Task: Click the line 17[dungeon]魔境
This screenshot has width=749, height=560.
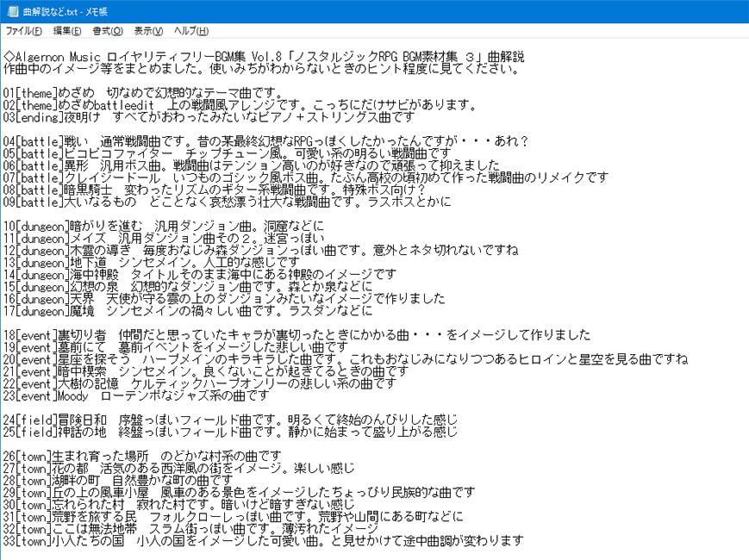Action: point(188,311)
